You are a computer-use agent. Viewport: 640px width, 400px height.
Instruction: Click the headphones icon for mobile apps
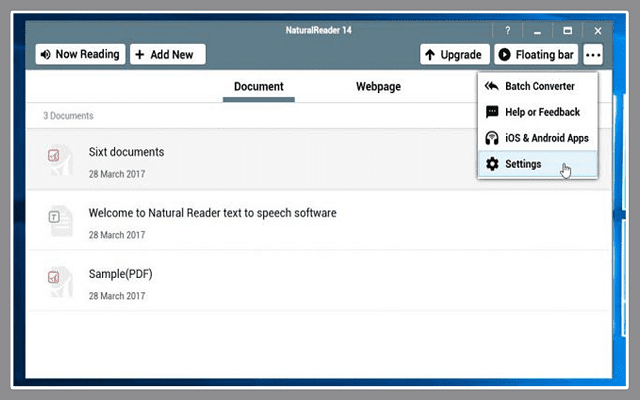click(492, 138)
